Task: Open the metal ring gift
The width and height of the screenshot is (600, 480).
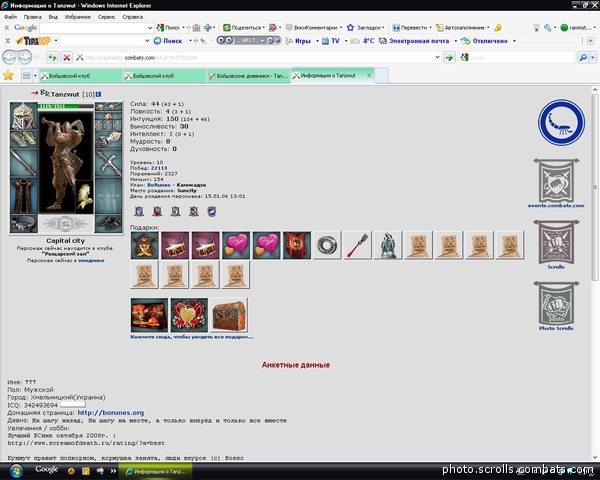Action: pyautogui.click(x=327, y=245)
